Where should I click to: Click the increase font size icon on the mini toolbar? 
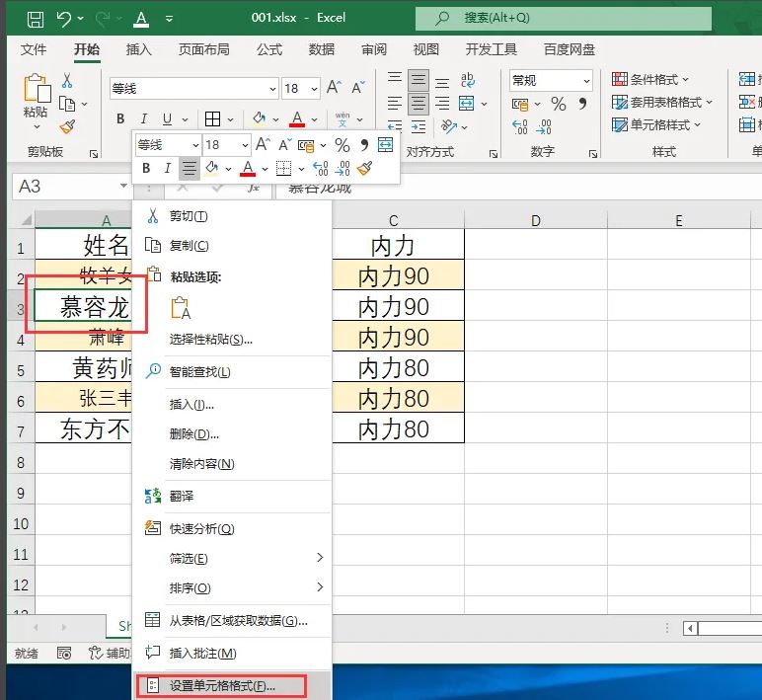(263, 144)
